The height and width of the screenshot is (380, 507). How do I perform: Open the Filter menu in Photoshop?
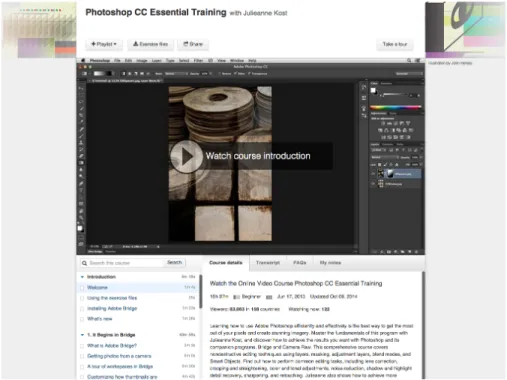198,60
